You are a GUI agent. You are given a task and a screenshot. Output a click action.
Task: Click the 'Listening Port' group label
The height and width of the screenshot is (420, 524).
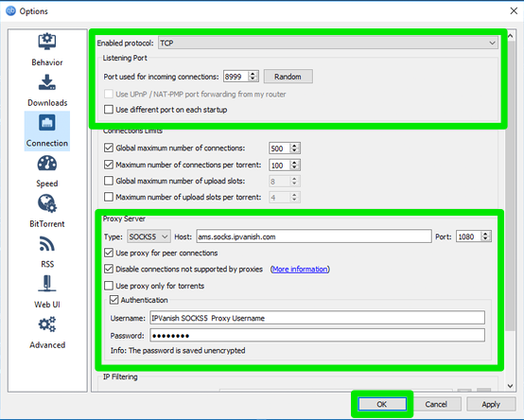125,58
